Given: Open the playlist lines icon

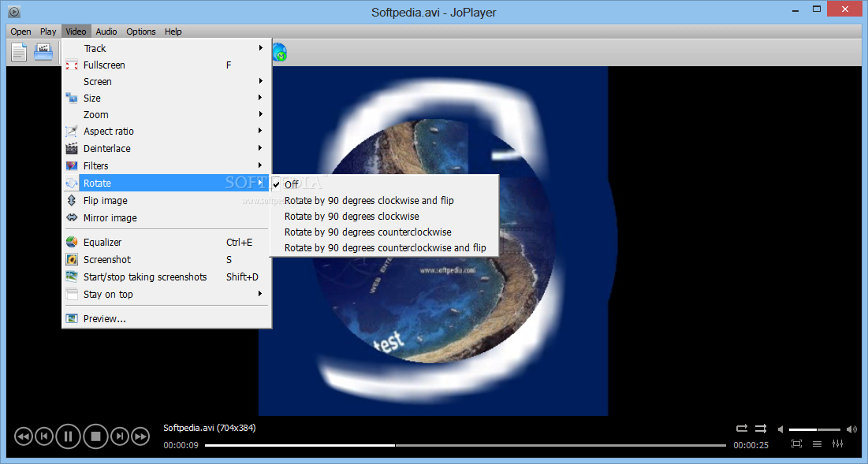Looking at the screenshot, I should 817,444.
